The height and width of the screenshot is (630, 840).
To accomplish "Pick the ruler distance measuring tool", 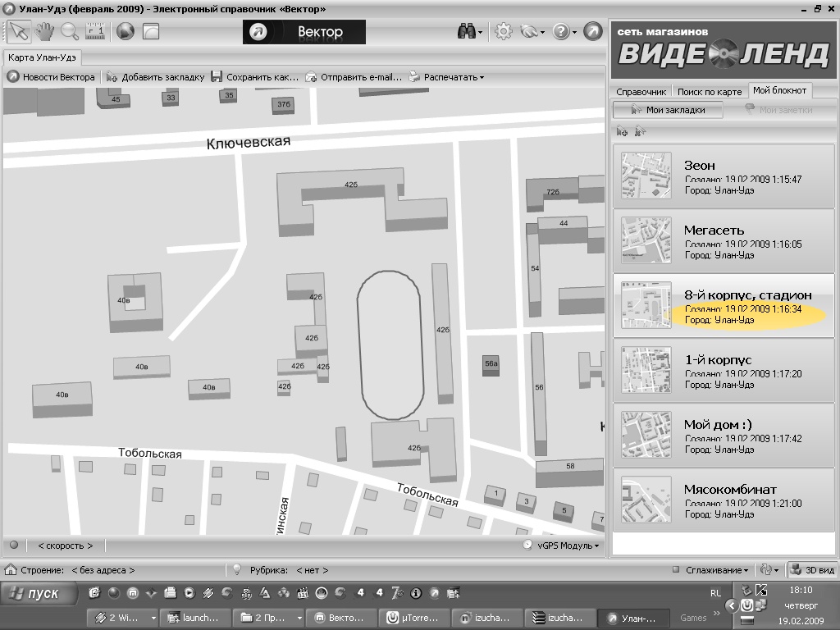I will click(x=95, y=32).
